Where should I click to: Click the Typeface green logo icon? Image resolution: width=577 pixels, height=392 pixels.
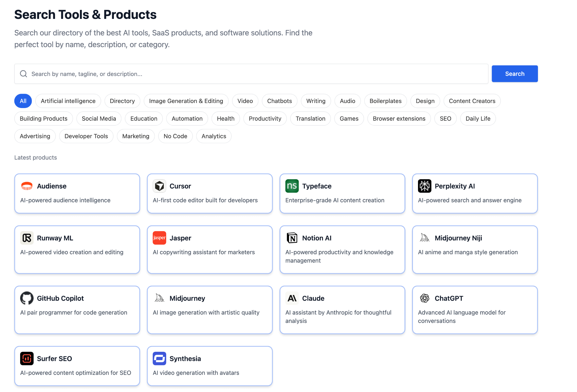[292, 186]
